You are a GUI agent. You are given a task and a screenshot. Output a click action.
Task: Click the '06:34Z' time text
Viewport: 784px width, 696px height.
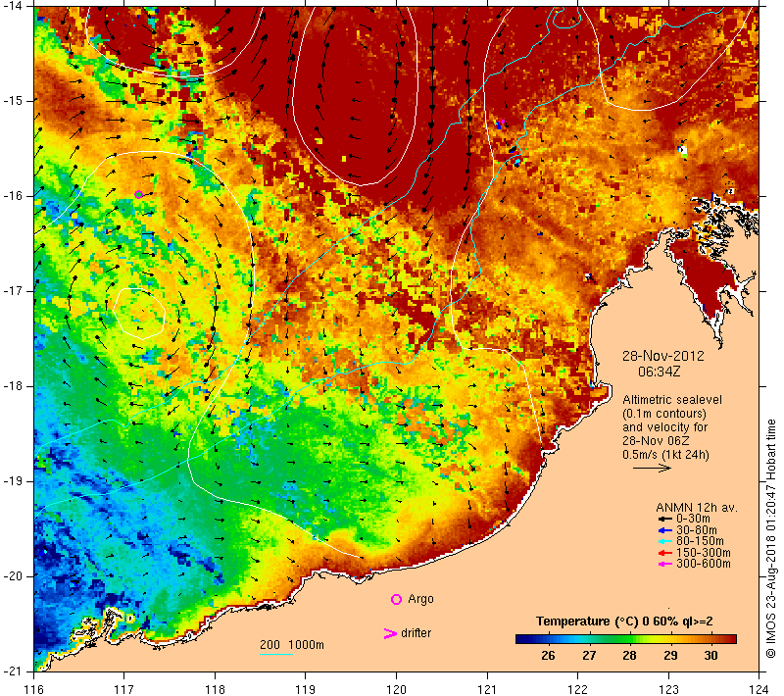(659, 372)
